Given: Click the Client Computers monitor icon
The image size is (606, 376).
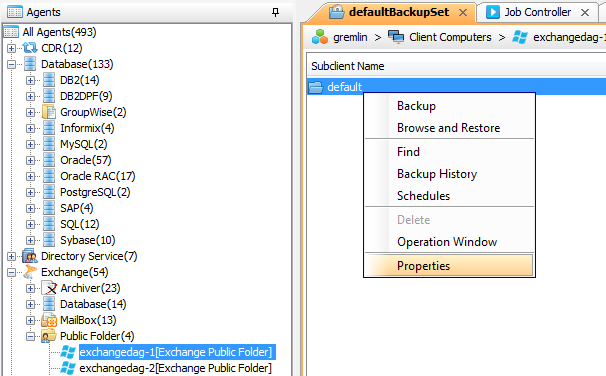Looking at the screenshot, I should (396, 37).
